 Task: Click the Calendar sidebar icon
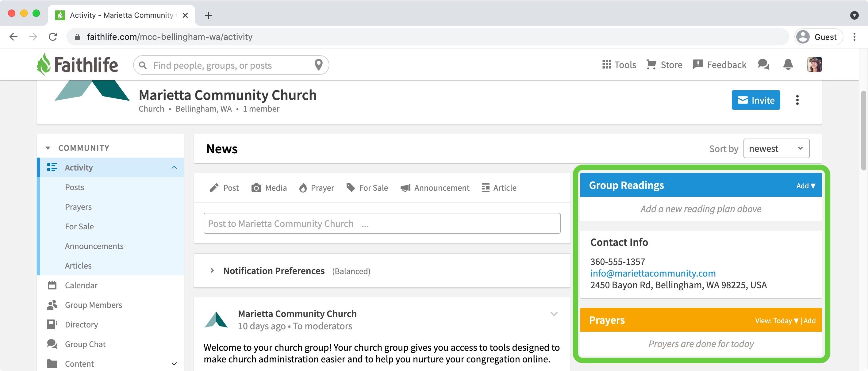(52, 285)
